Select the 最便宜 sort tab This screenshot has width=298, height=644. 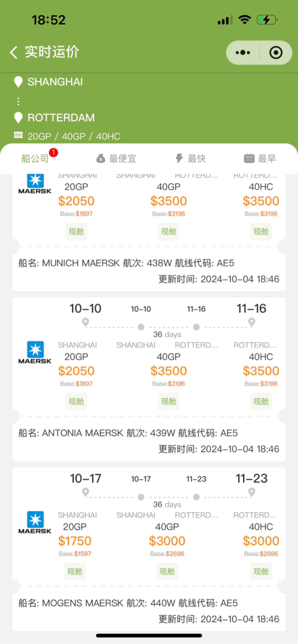point(116,158)
